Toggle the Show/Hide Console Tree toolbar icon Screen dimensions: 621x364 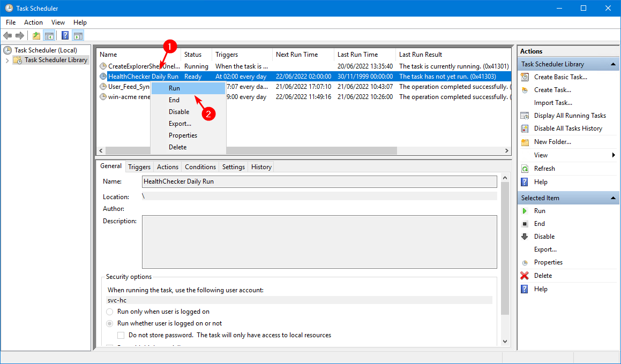[49, 36]
